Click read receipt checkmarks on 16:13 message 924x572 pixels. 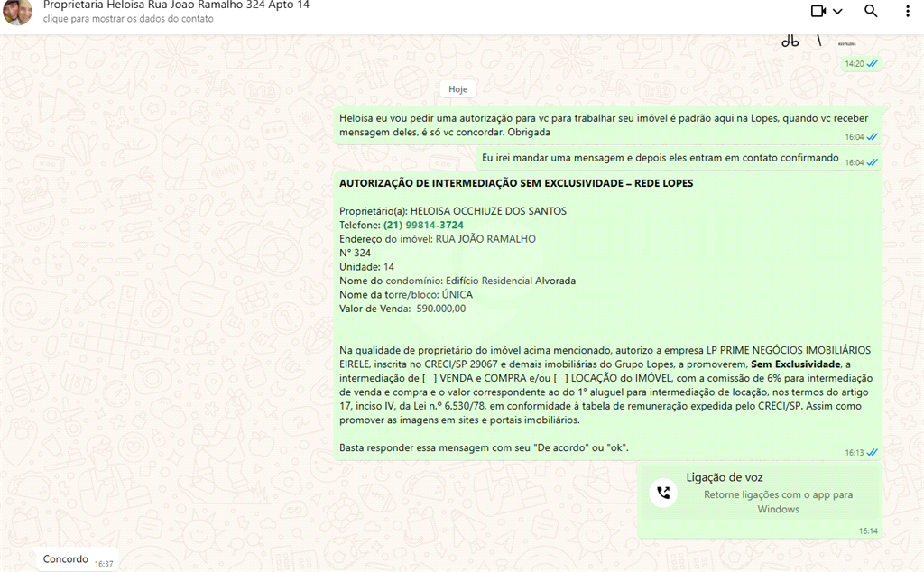tap(873, 452)
